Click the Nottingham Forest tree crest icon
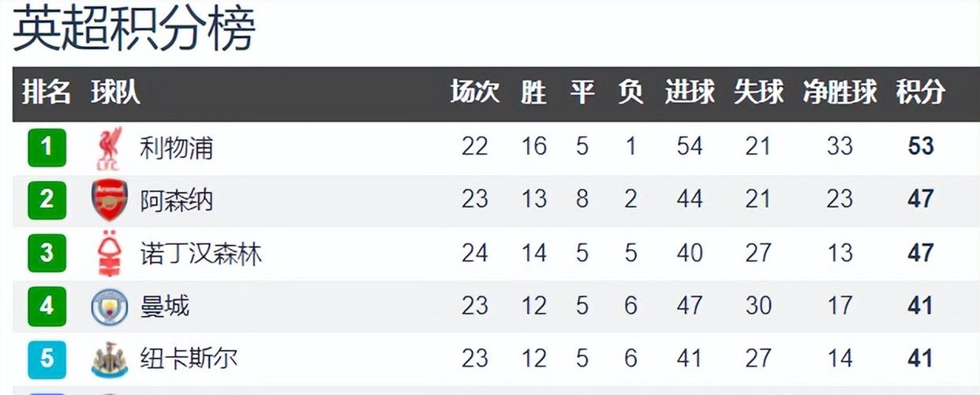The image size is (980, 395). (109, 254)
